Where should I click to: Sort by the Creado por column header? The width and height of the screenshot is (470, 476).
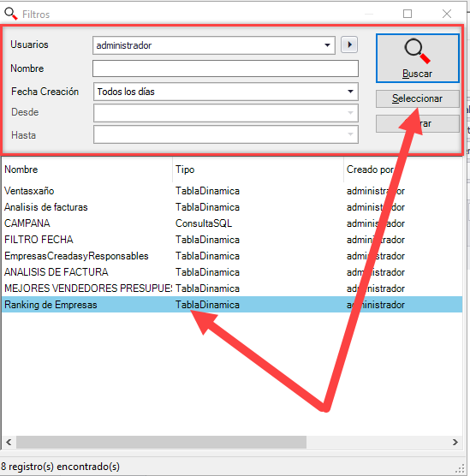[x=403, y=170]
